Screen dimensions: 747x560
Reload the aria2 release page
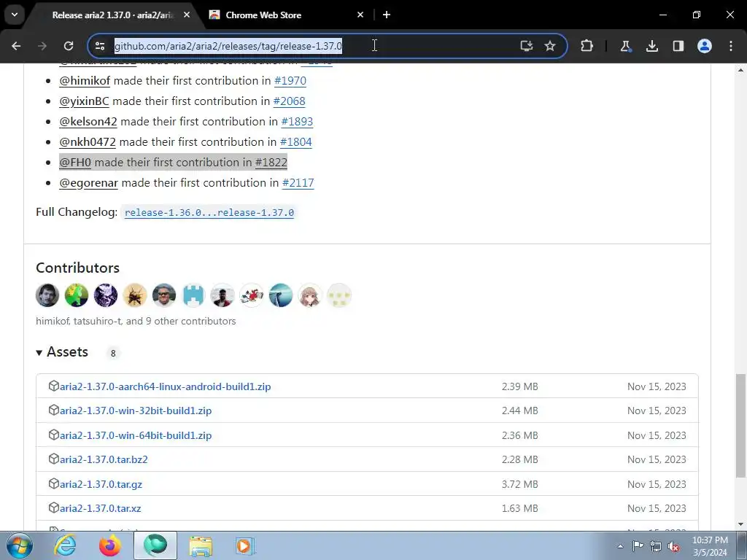pyautogui.click(x=69, y=46)
